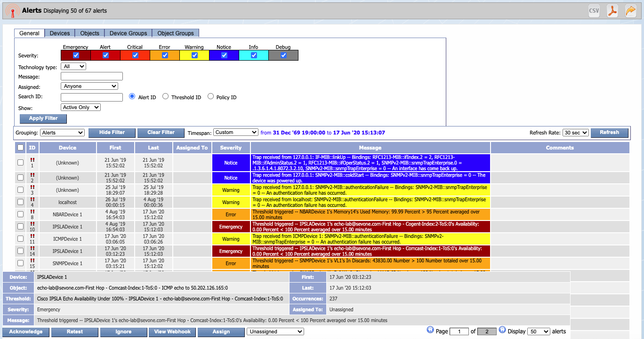Screen dimensions: 644x339
Task: Click Retest button
Action: point(75,332)
